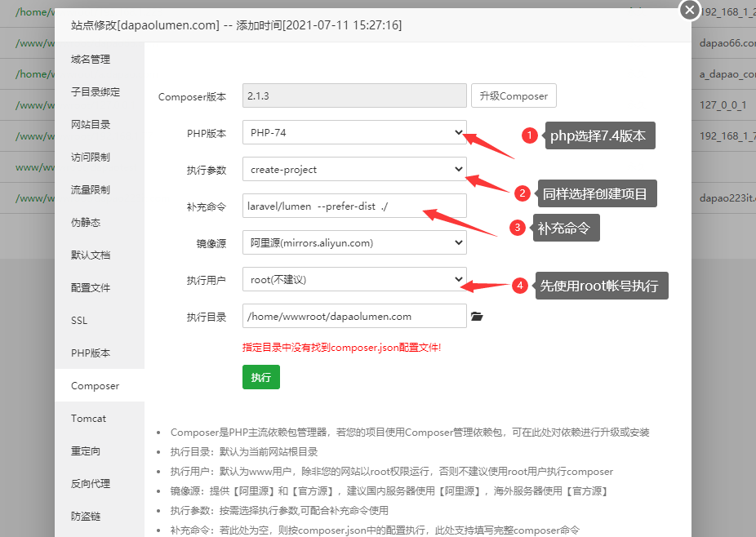Click the help line starting 执行参数：按需选择

279,511
